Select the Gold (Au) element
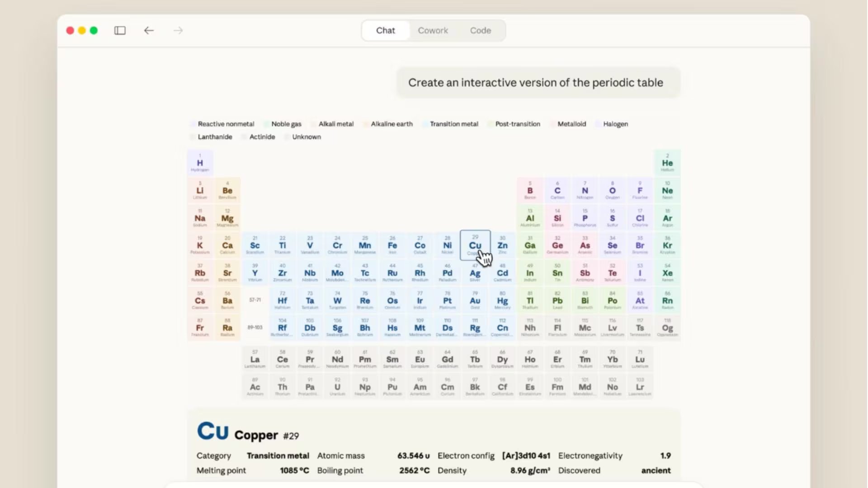This screenshot has width=868, height=488. (x=475, y=300)
